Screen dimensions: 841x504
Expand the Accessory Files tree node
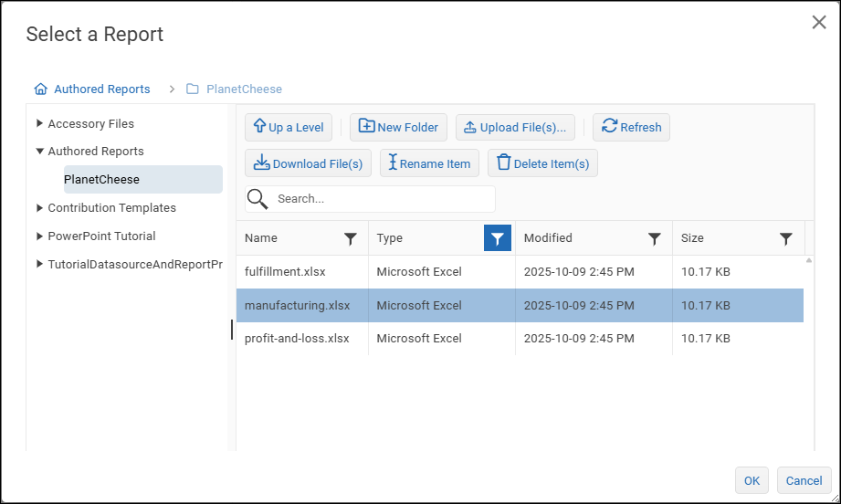39,123
